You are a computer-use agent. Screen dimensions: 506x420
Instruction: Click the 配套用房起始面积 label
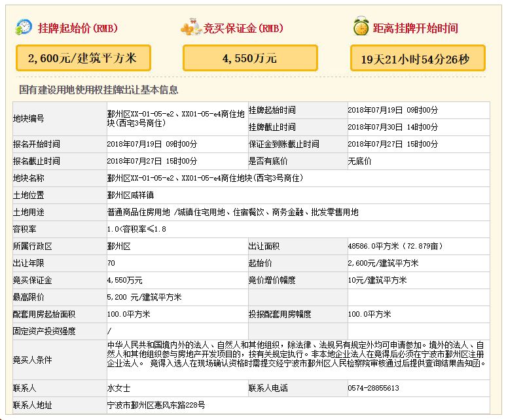[45, 315]
